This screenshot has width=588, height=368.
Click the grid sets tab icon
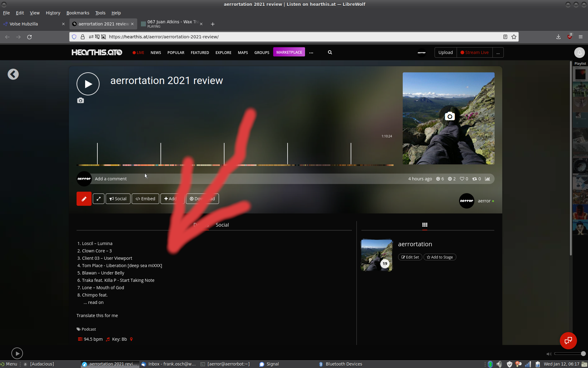click(424, 225)
